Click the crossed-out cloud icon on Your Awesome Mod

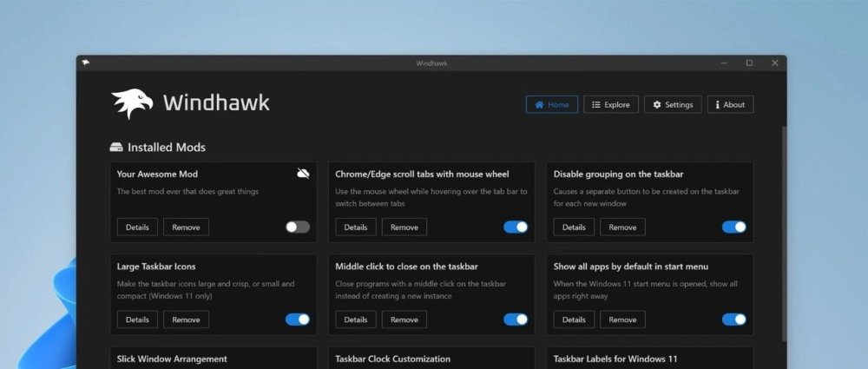[x=303, y=174]
